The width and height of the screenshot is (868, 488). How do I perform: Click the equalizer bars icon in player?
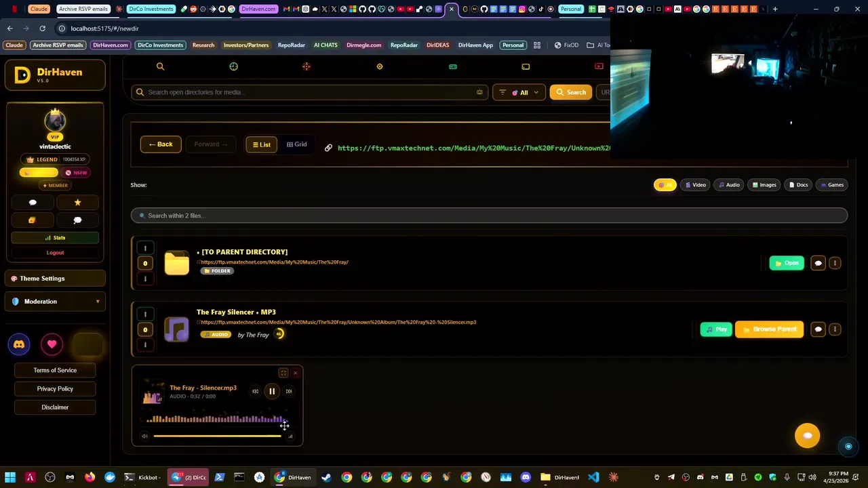coord(290,436)
